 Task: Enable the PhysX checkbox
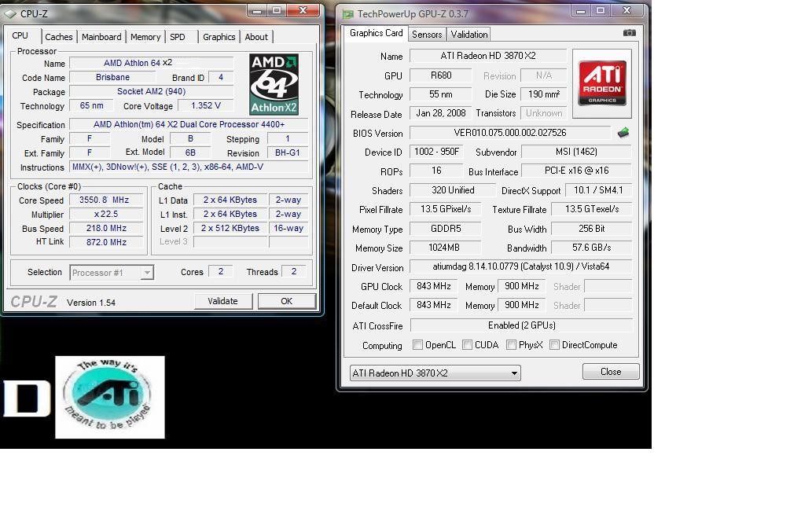pyautogui.click(x=511, y=344)
